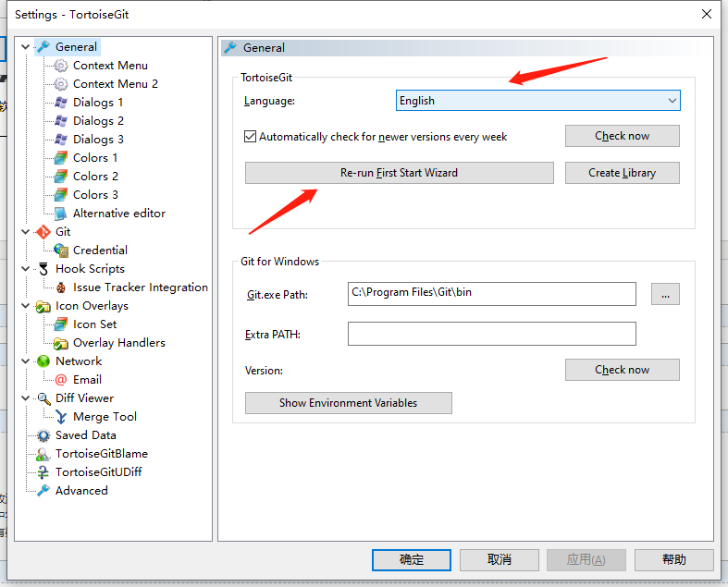Screen dimensions: 728x587
Task: Click Show Environment Variables button
Action: coord(348,403)
